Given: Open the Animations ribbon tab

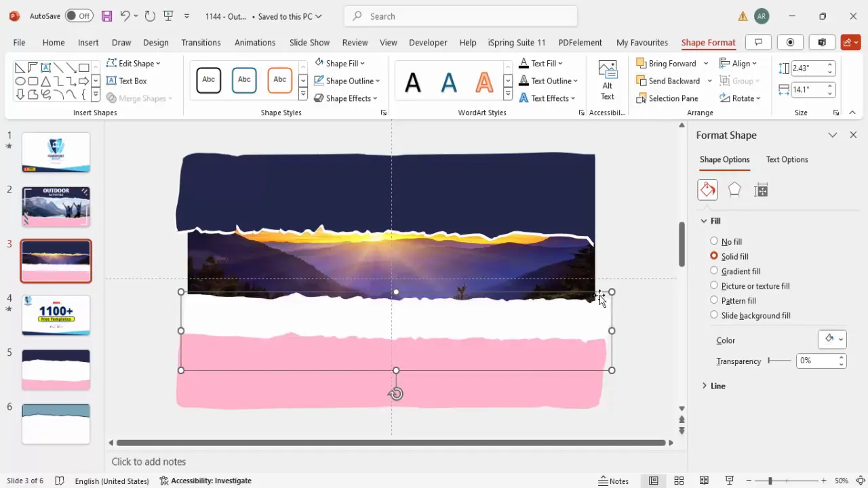Looking at the screenshot, I should point(255,42).
